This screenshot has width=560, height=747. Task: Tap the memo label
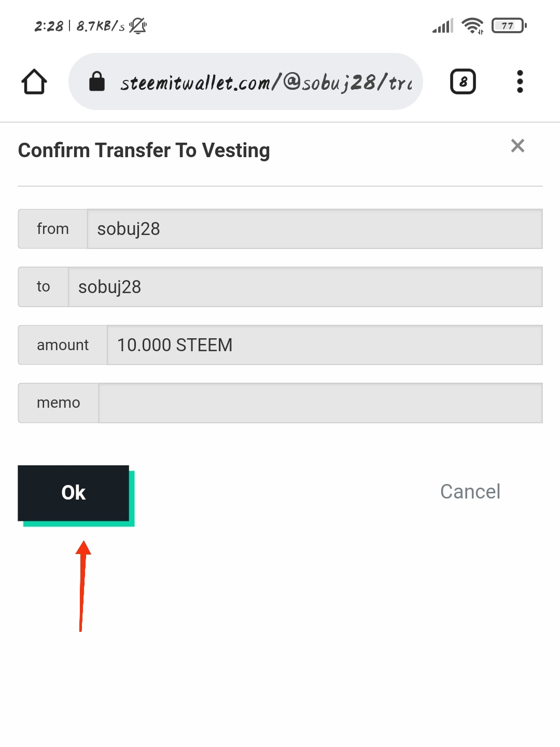59,403
